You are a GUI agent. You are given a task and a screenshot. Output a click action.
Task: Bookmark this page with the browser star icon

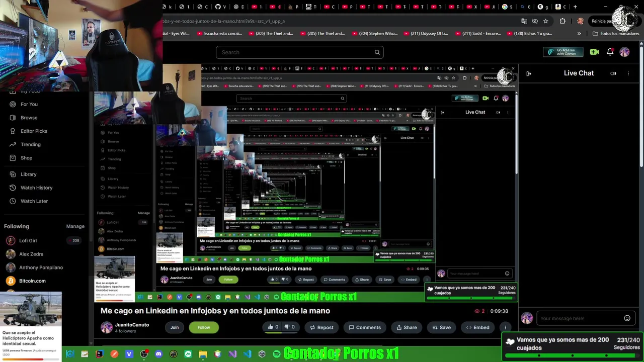tap(545, 21)
